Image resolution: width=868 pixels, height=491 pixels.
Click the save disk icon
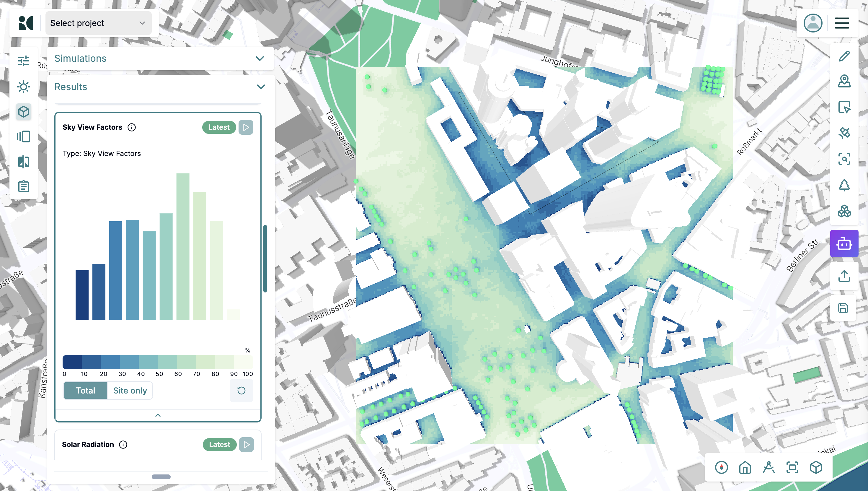pyautogui.click(x=843, y=308)
